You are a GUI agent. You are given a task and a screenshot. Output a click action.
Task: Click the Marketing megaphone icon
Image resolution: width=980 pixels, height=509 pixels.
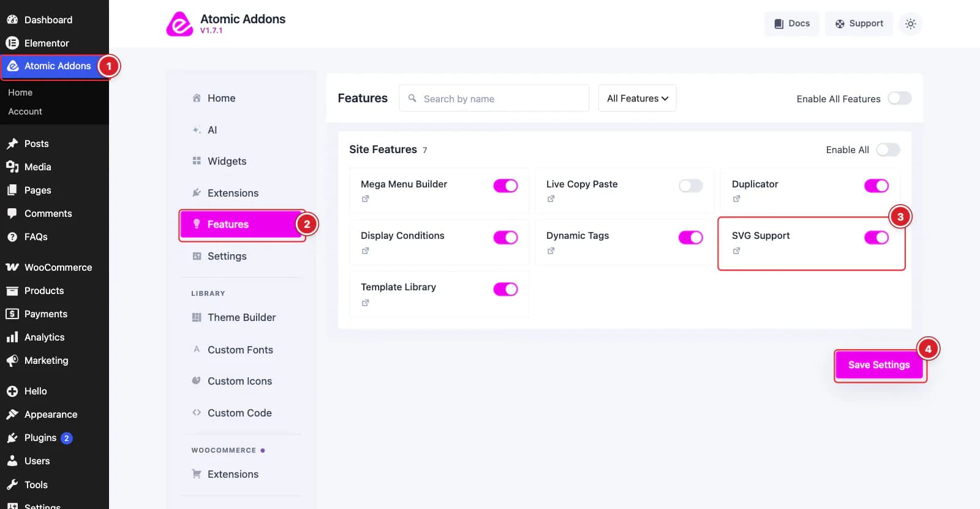12,361
